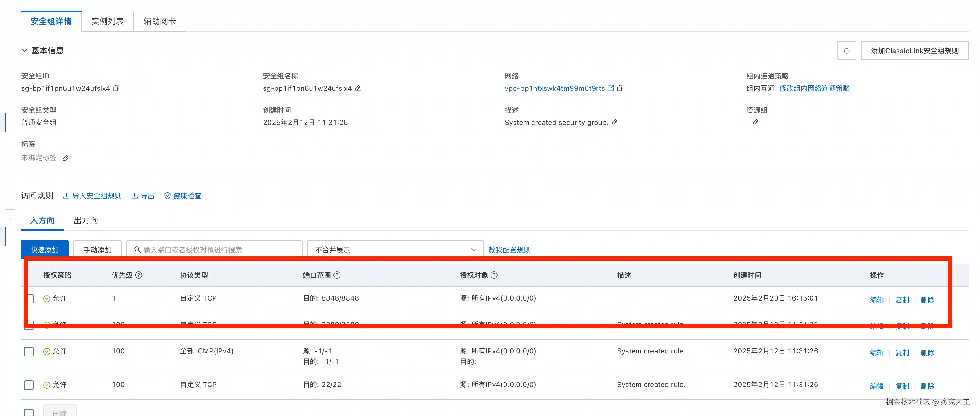
Task: Open port range help question mark
Action: (337, 275)
